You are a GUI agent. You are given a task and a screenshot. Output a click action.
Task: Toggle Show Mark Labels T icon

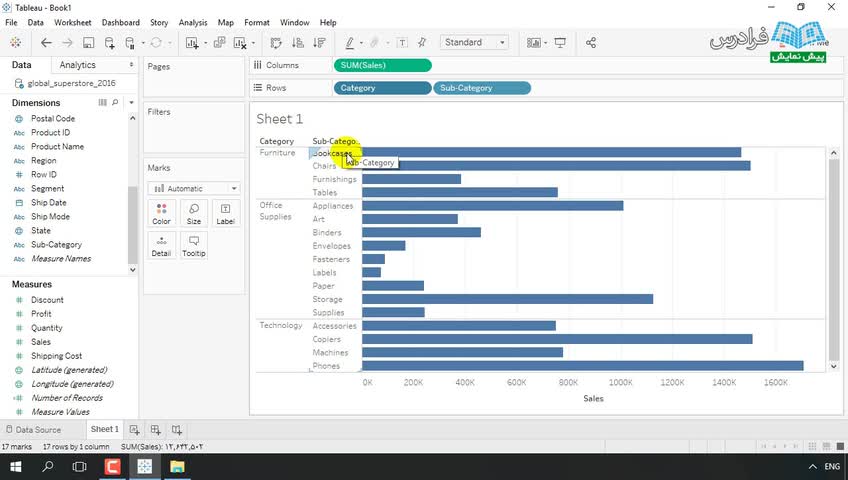click(402, 43)
